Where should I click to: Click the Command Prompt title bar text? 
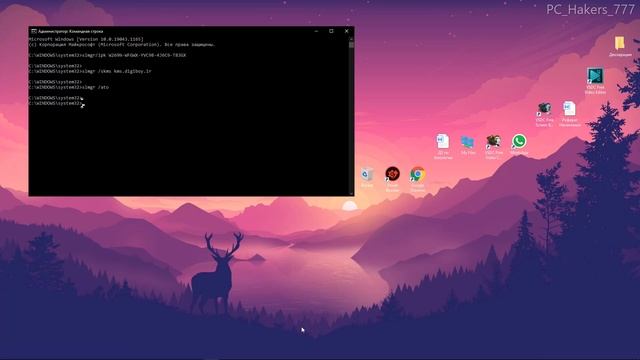click(70, 31)
